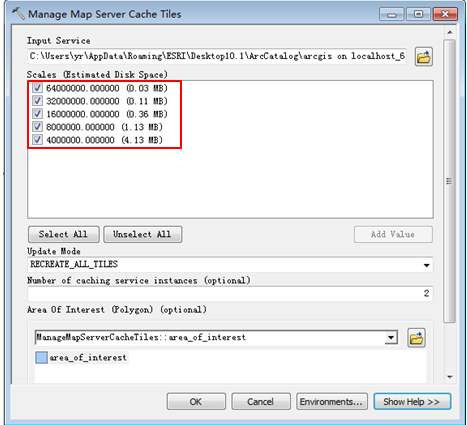Select the 4000000.000000 (4.13 MB) row text
The image size is (467, 425).
pos(104,140)
